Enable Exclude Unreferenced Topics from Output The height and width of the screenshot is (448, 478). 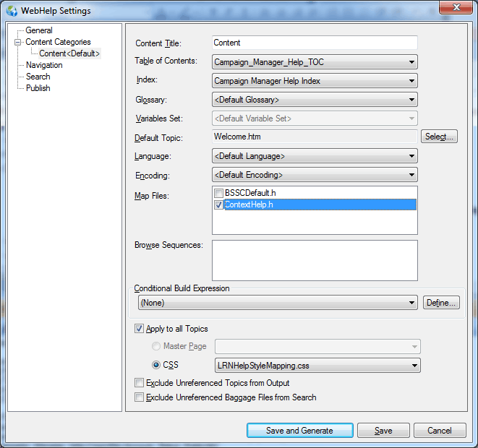(x=139, y=383)
